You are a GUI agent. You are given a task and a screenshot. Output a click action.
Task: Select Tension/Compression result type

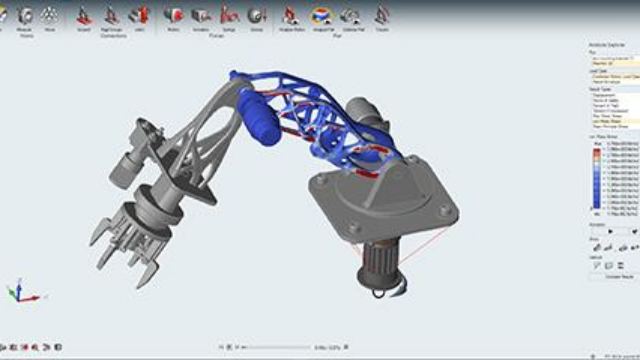(x=616, y=111)
